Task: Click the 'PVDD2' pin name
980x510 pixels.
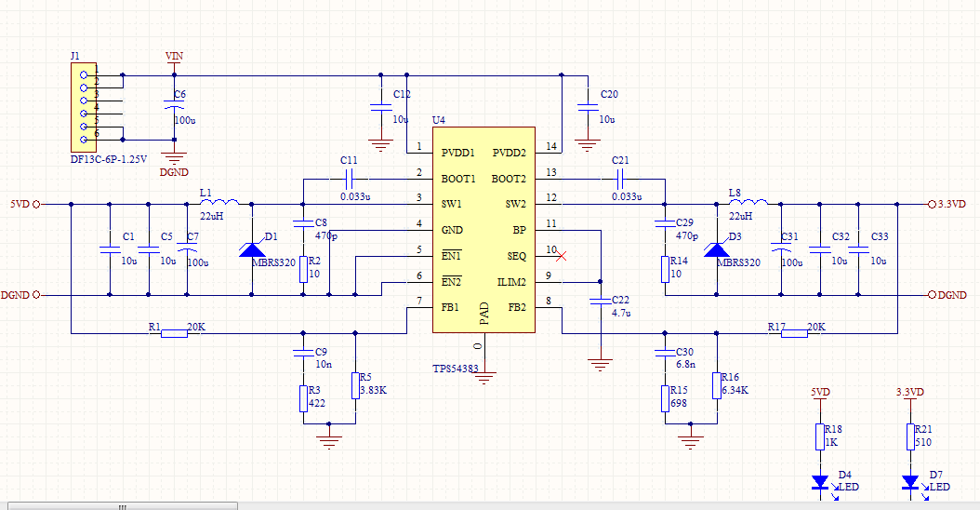Action: click(510, 153)
